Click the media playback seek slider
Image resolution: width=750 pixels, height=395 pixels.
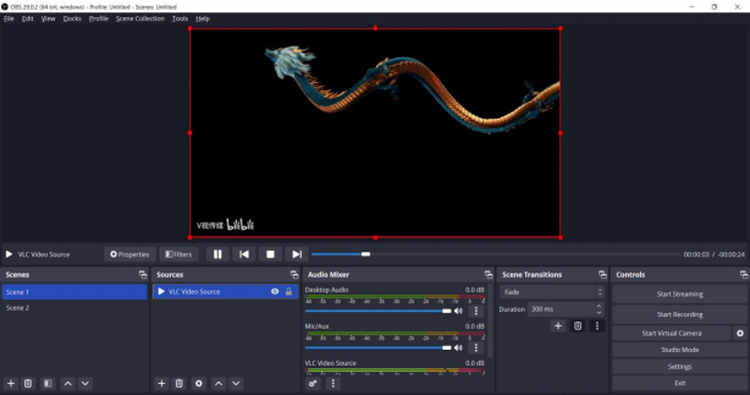(496, 254)
